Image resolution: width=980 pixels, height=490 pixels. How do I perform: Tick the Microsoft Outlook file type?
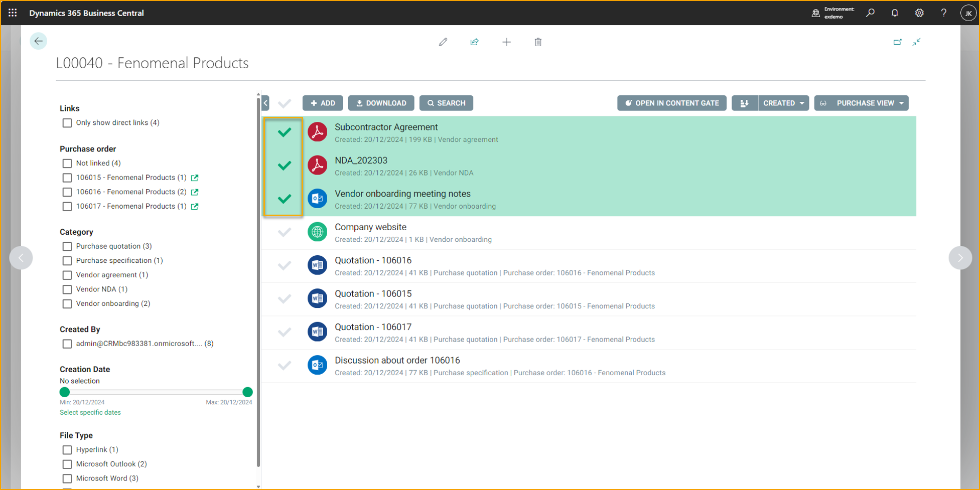pyautogui.click(x=67, y=464)
